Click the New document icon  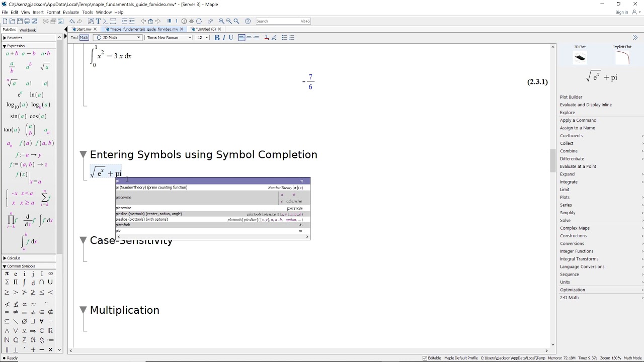point(5,21)
